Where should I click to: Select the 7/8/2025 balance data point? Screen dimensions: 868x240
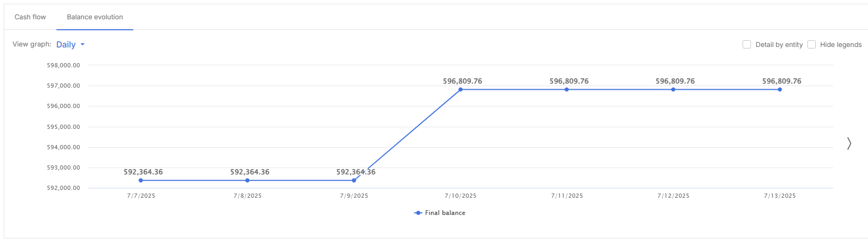pyautogui.click(x=247, y=181)
